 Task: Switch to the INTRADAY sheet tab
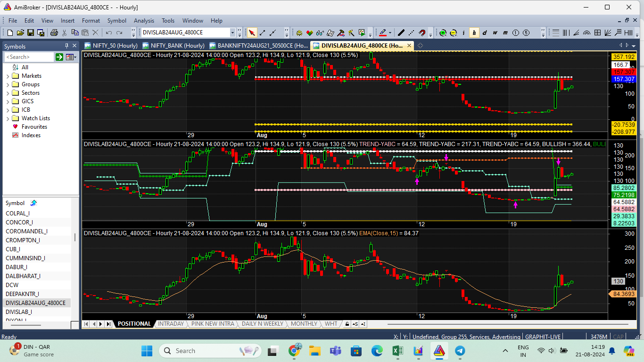tap(171, 324)
